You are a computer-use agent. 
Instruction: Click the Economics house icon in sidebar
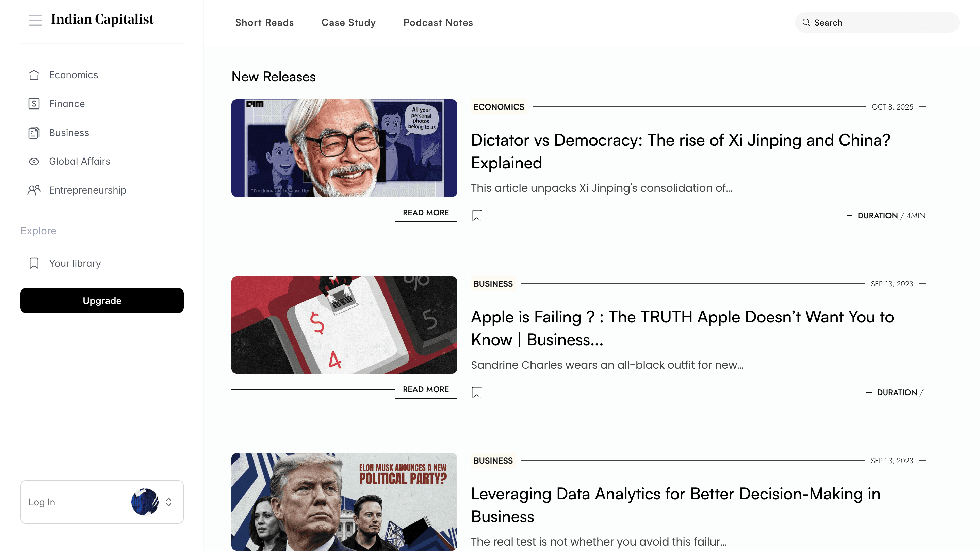pos(34,75)
